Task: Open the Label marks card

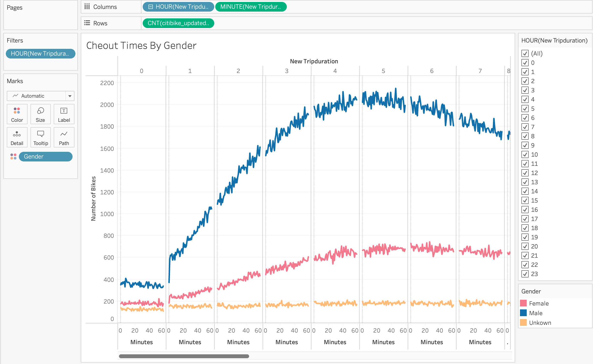Action: coord(64,114)
